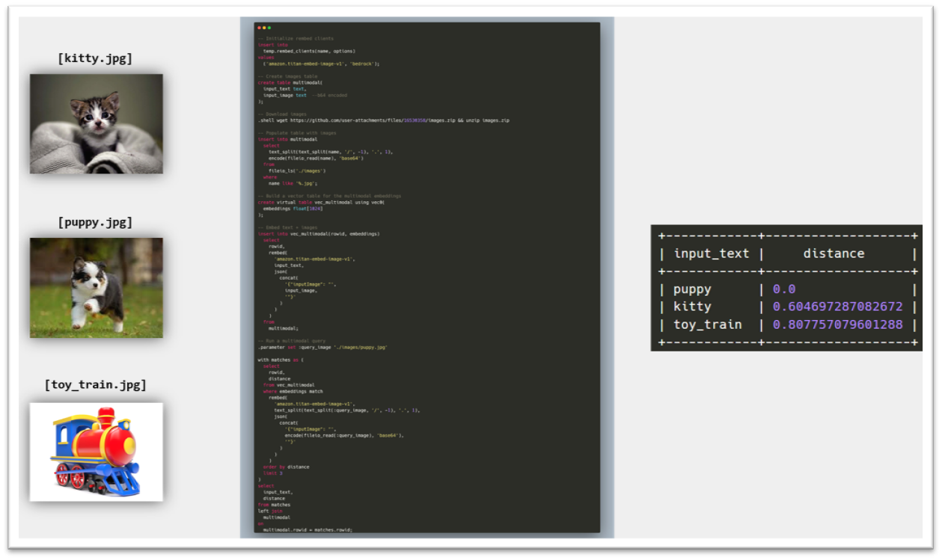Click the toy_train entry in results table

coord(707,324)
